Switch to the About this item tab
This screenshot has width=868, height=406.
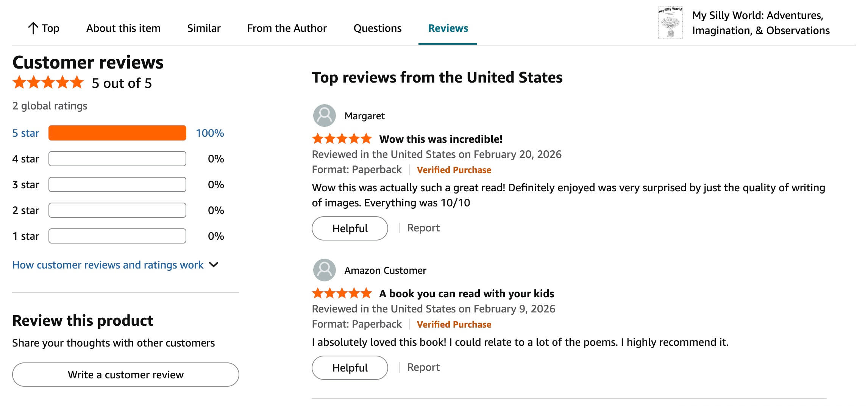pos(123,28)
